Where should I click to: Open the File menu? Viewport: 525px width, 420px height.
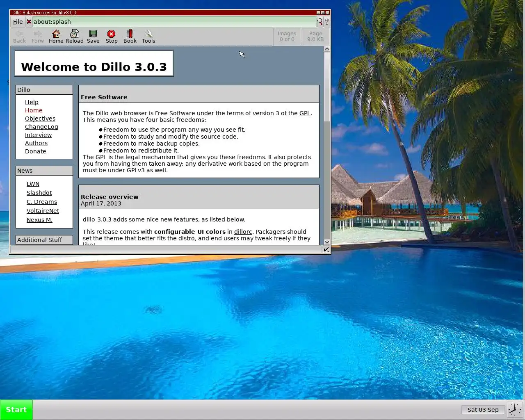[x=18, y=22]
